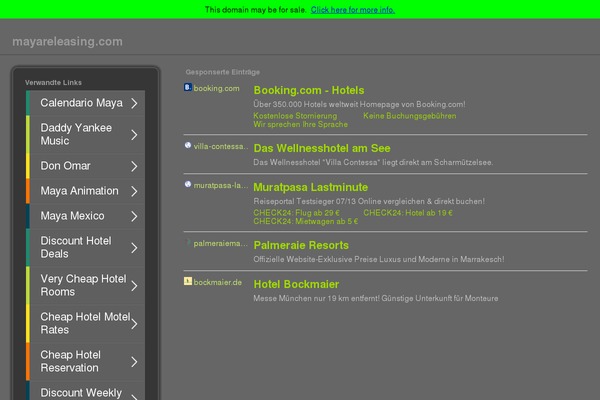Click the chevron next to Daddy Yankee Music
Screen dimensions: 600x400
coord(134,135)
